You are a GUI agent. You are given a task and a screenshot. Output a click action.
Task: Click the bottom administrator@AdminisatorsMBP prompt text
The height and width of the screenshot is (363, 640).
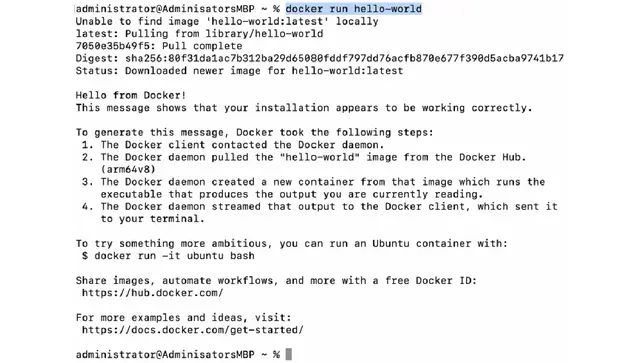pos(165,354)
